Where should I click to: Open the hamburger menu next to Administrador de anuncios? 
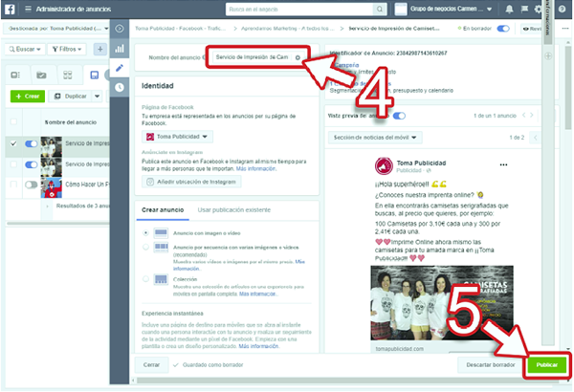(28, 9)
